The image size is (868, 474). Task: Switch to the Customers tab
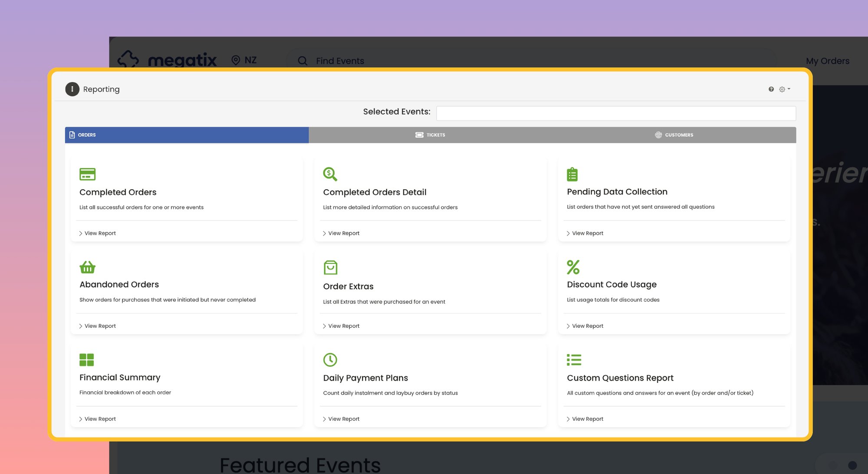click(x=674, y=135)
